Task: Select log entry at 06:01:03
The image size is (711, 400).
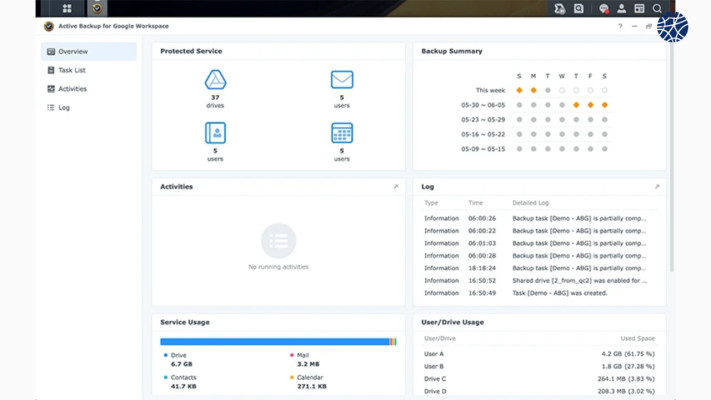Action: point(539,243)
